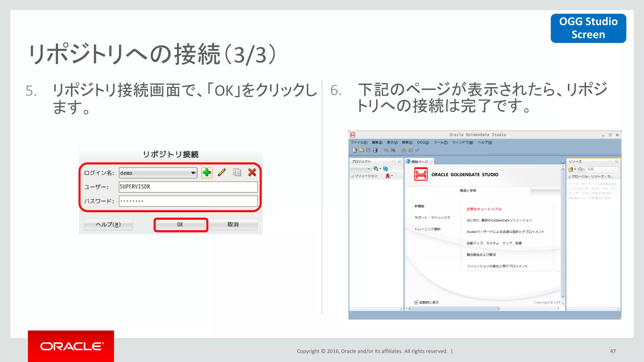This screenshot has height=362, width=644.
Task: Click the password field
Action: (188, 201)
